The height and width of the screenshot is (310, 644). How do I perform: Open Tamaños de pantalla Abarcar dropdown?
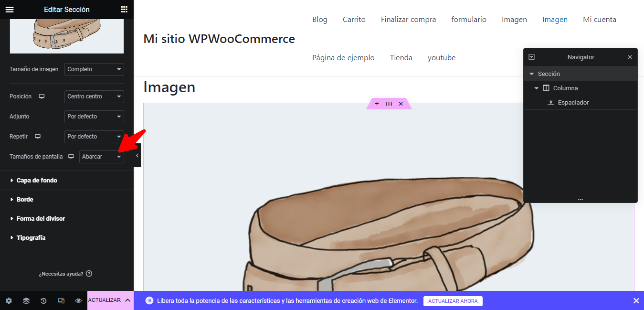[x=102, y=157]
